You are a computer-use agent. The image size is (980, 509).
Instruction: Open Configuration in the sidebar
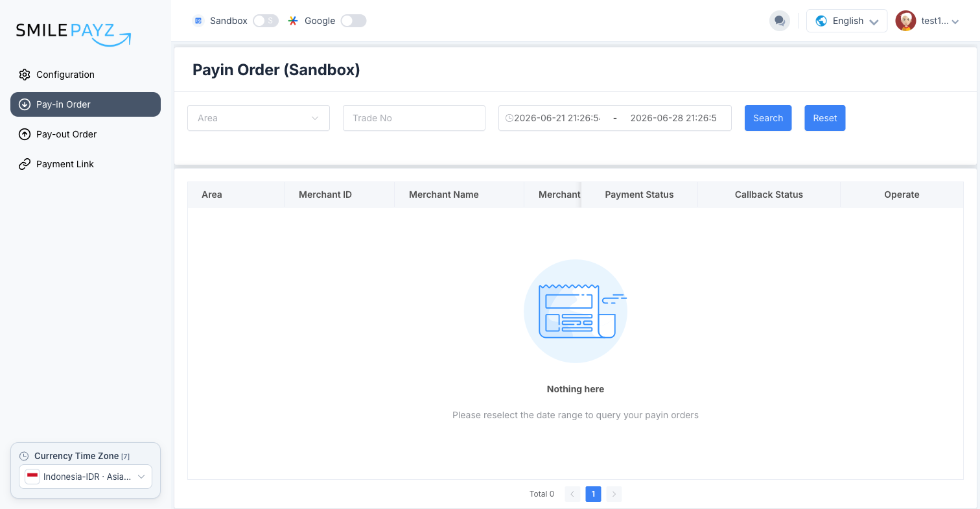click(x=86, y=75)
